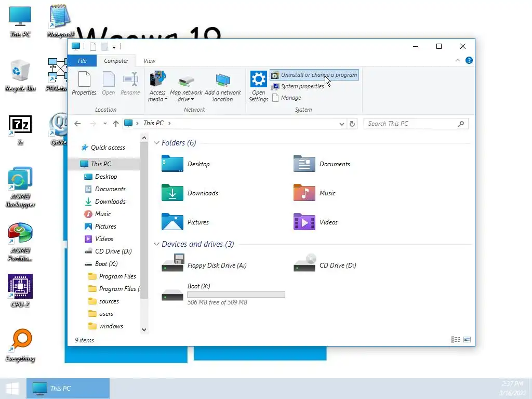Collapse the ribbon with the chevron
532x399 pixels.
tap(457, 60)
